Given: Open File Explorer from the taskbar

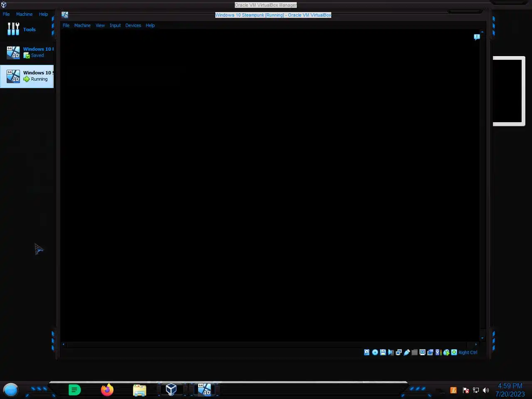Looking at the screenshot, I should click(x=140, y=390).
